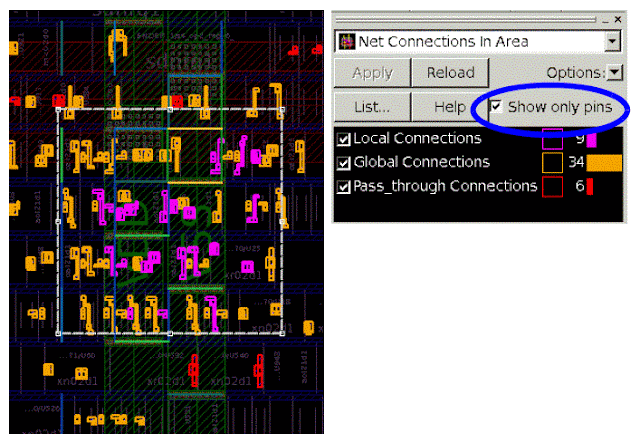Click the List... button
640x443 pixels.
[x=372, y=107]
